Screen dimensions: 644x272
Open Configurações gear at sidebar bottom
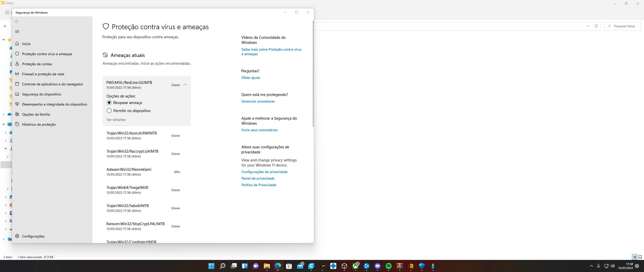point(33,236)
